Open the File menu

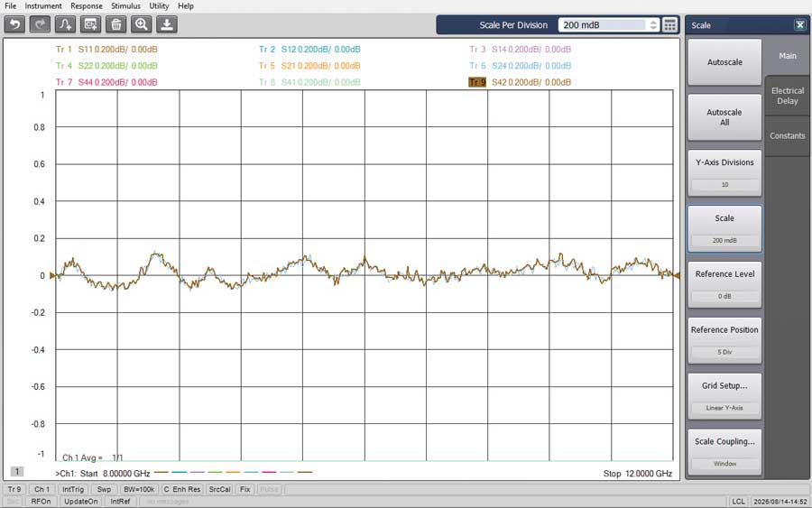coord(10,5)
